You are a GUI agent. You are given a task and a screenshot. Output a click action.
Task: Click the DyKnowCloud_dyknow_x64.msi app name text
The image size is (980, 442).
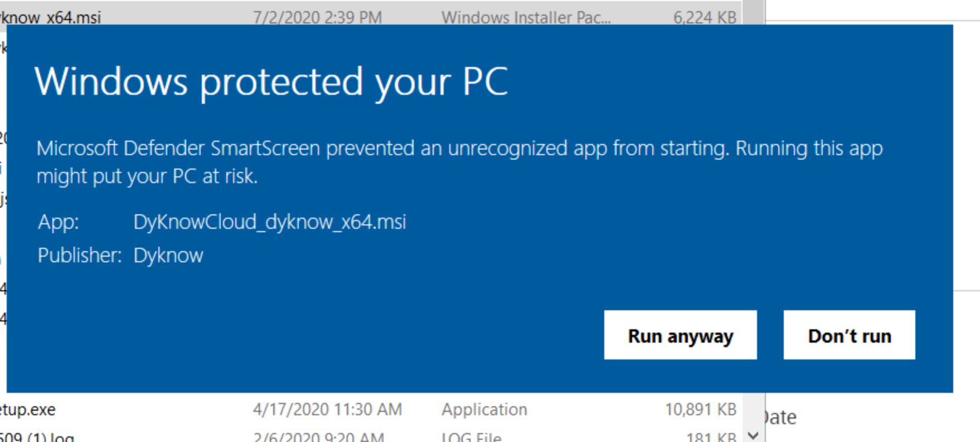[x=270, y=222]
